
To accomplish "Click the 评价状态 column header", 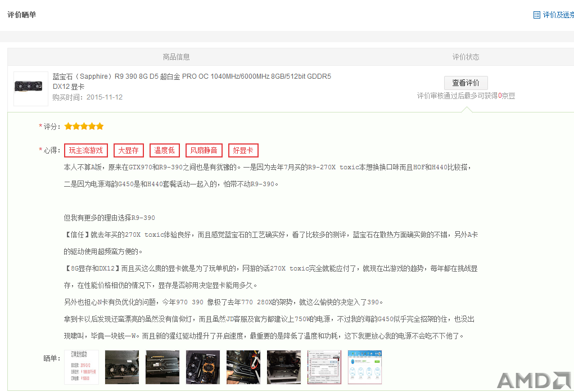I will [x=465, y=57].
